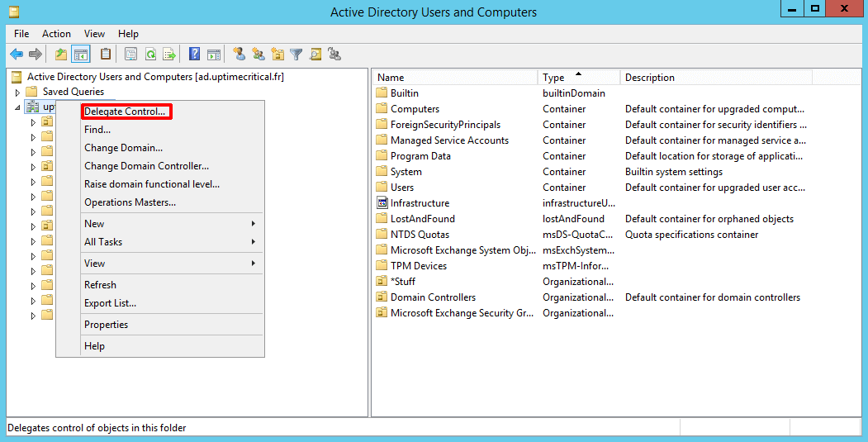Click the green Refresh toolbar icon
Viewport: 868px width, 442px height.
pos(150,55)
